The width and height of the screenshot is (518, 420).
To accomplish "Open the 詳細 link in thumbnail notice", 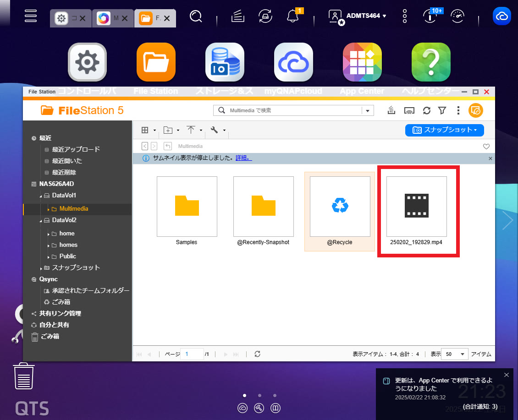I will (243, 158).
